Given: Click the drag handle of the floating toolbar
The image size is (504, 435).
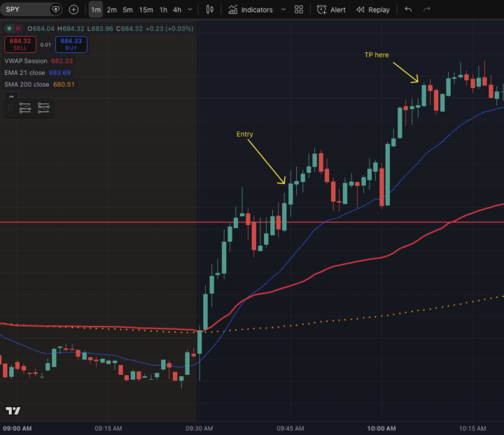Looking at the screenshot, I should (x=10, y=108).
